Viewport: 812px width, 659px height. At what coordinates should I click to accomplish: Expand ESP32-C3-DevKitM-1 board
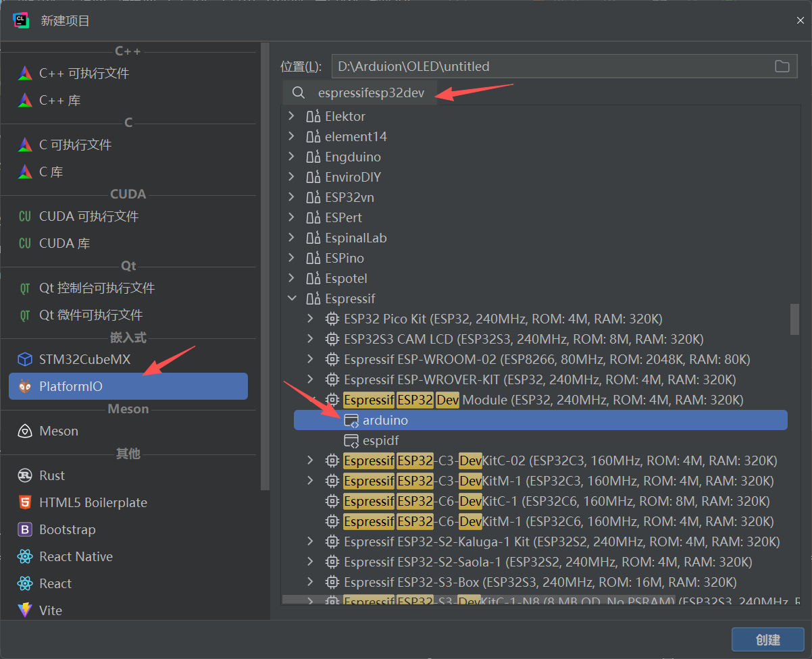310,481
